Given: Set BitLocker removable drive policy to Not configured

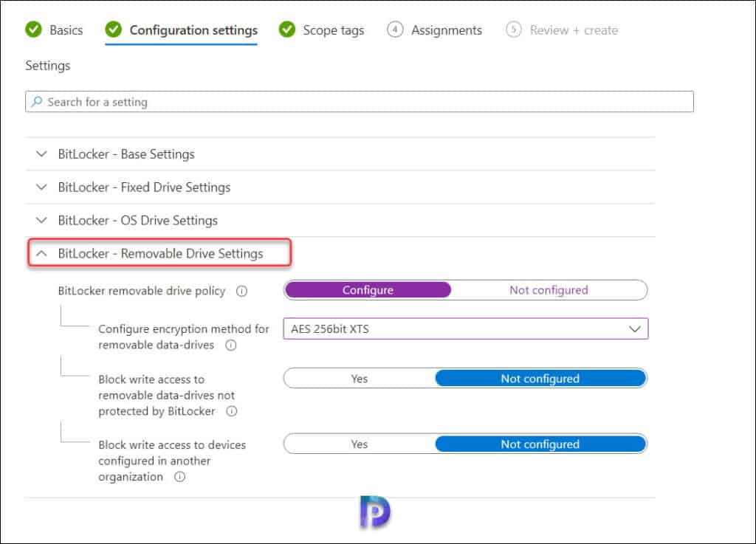Looking at the screenshot, I should click(x=549, y=290).
